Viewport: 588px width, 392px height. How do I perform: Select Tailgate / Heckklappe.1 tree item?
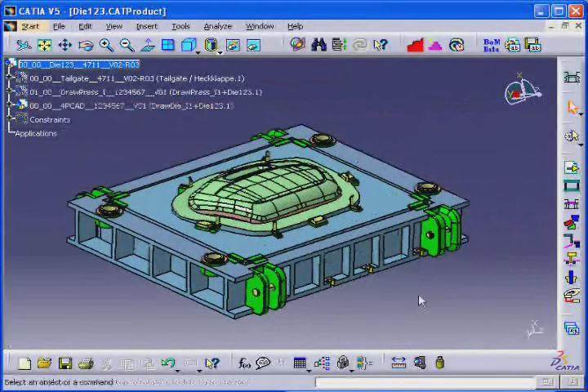pos(137,78)
